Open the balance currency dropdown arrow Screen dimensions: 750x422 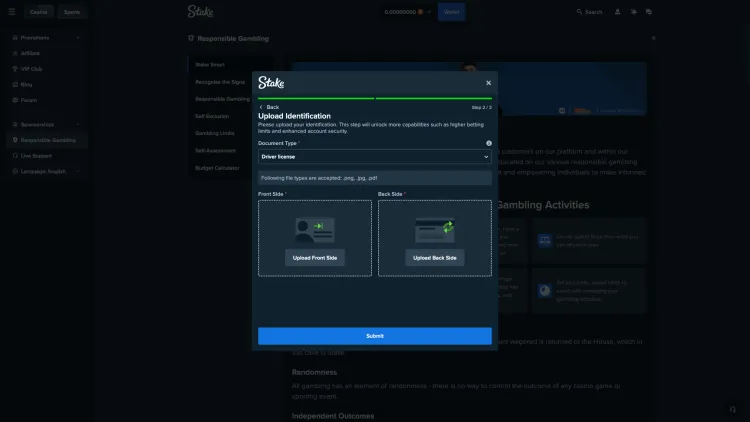(429, 12)
